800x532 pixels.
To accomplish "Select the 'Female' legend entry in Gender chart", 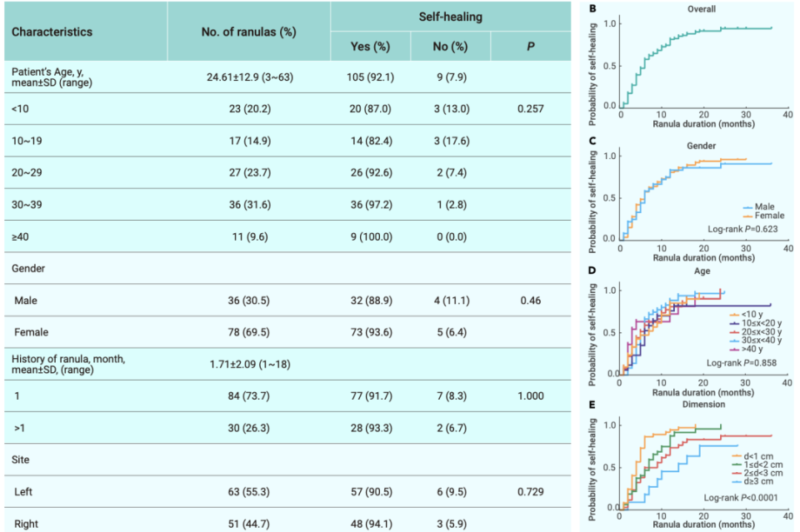I will [763, 216].
